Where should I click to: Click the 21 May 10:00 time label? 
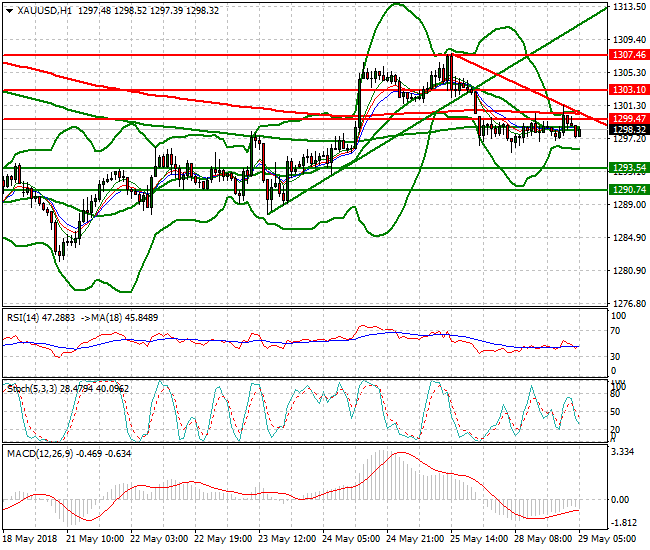tap(95, 539)
